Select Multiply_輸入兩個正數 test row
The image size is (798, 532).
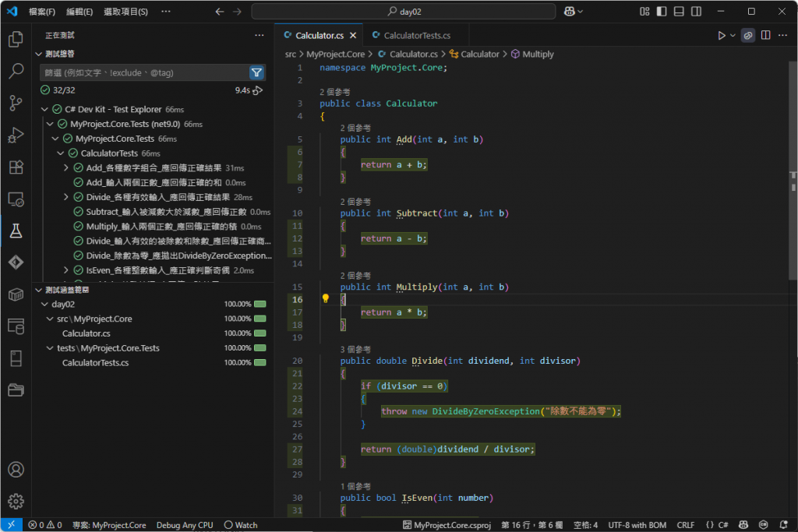(153, 227)
